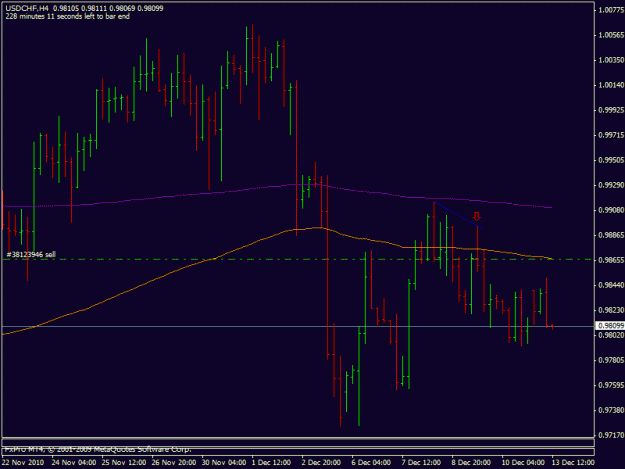This screenshot has height=469, width=625.
Task: Click the 0.99505 price scale label
Action: [x=611, y=160]
